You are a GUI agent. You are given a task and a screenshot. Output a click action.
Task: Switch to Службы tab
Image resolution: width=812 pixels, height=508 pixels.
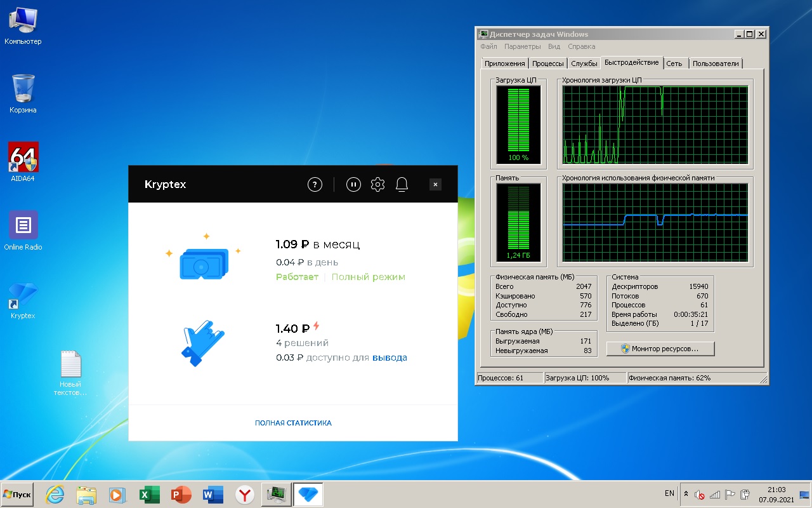click(x=584, y=63)
